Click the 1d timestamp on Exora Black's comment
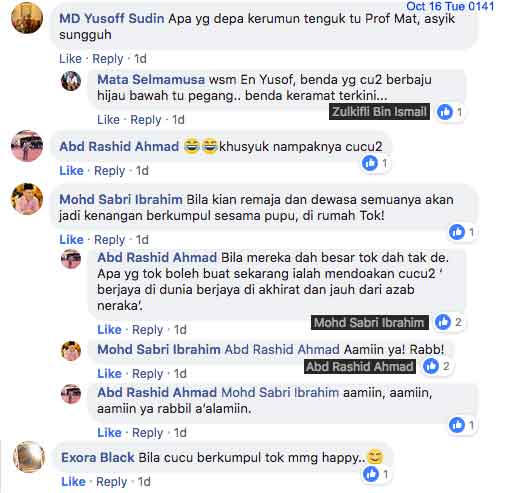The height and width of the screenshot is (493, 513). click(x=144, y=482)
